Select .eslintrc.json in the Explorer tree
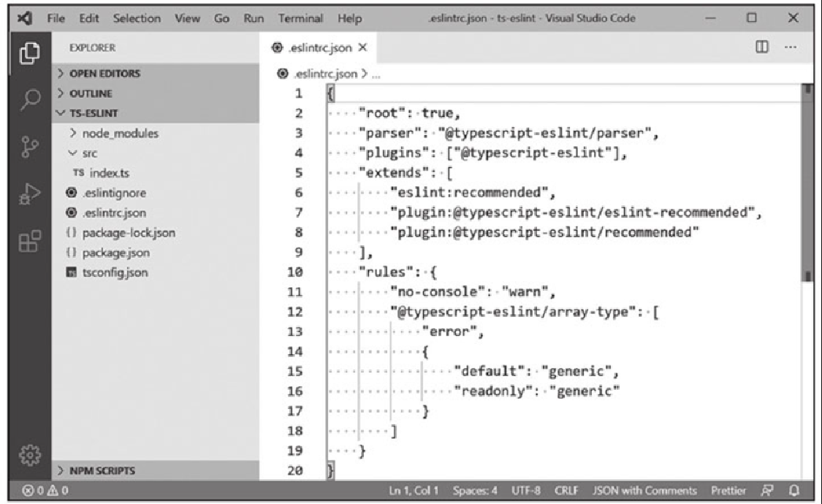 tap(114, 213)
